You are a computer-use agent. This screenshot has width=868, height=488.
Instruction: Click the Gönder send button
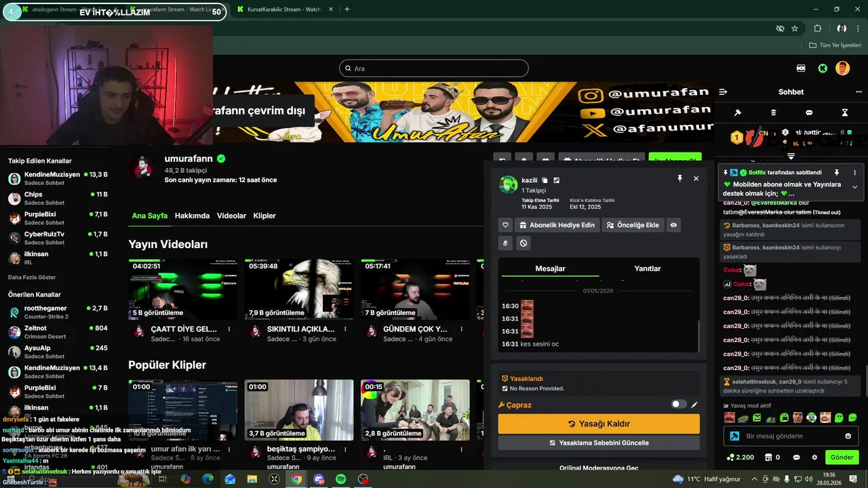842,457
